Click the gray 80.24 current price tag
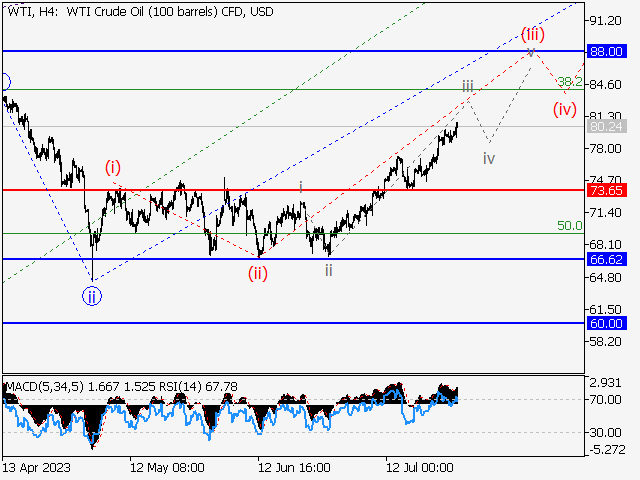 coord(606,127)
